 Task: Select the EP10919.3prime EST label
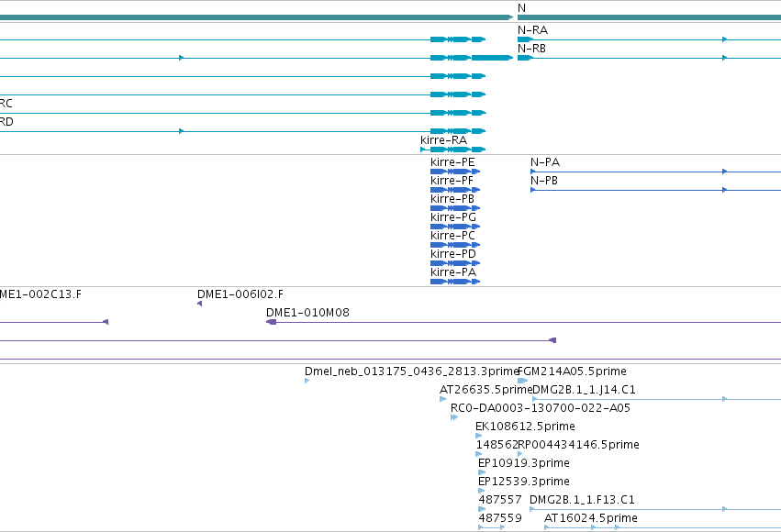click(523, 463)
